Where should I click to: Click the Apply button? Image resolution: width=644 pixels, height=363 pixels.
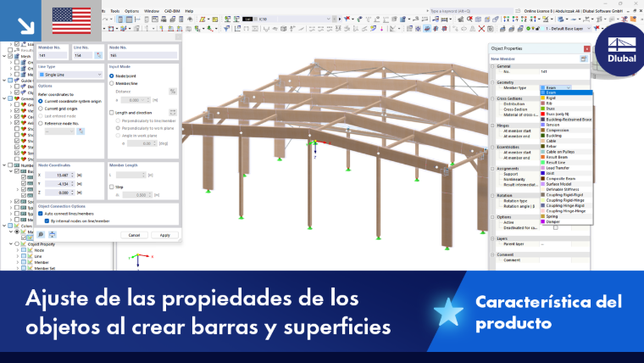(x=164, y=235)
